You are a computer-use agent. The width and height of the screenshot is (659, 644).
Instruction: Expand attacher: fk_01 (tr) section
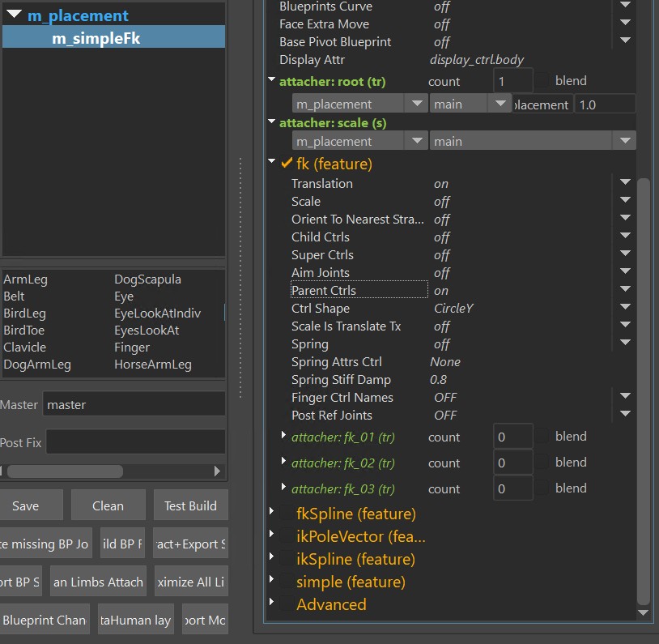click(283, 435)
